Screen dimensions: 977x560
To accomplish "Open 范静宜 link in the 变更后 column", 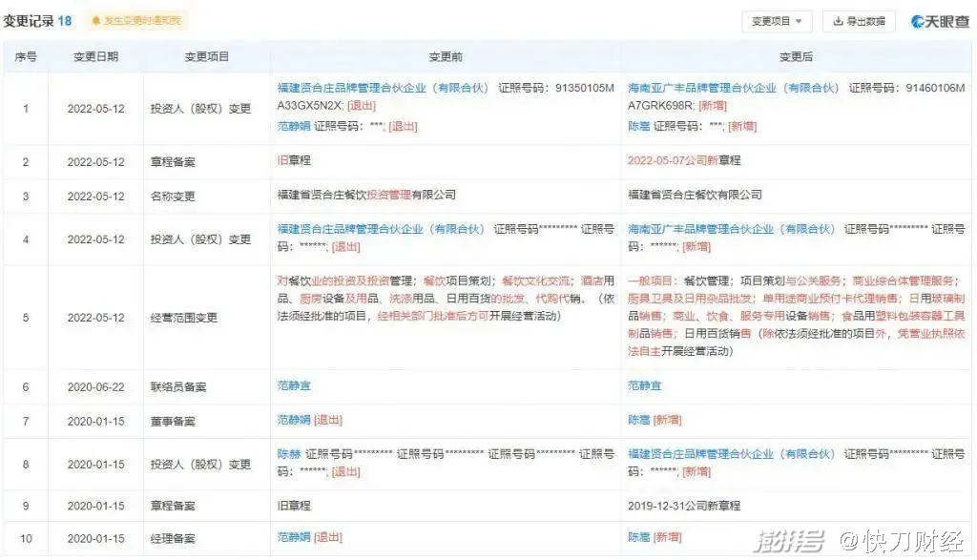I will coord(644,385).
